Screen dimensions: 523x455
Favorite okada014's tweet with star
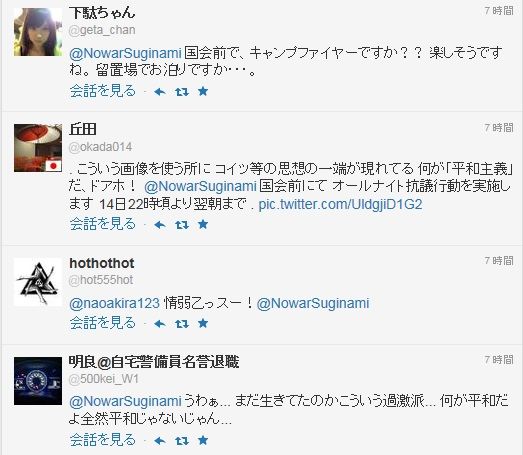(x=203, y=224)
